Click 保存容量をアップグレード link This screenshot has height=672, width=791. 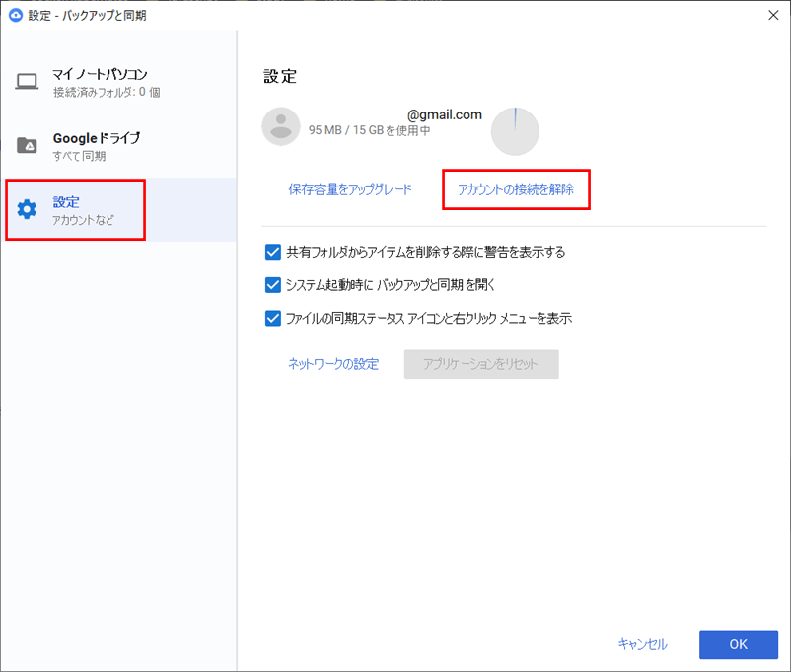tap(350, 189)
